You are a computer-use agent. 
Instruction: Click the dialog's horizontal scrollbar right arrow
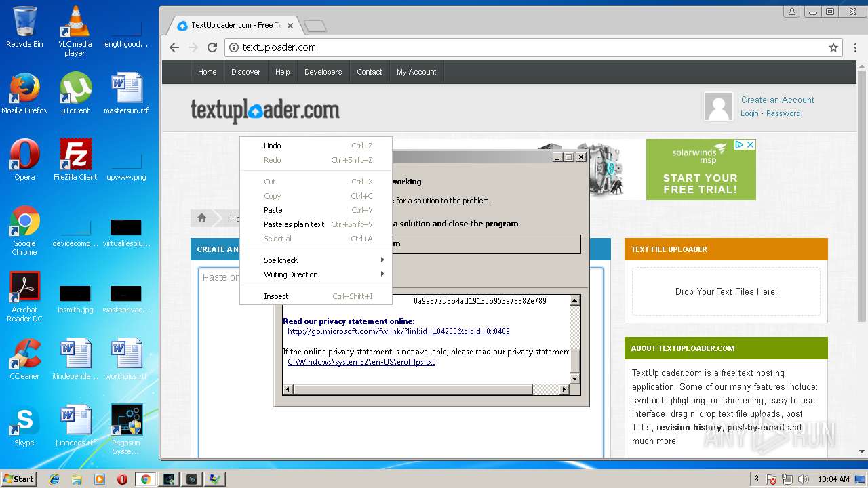click(564, 389)
